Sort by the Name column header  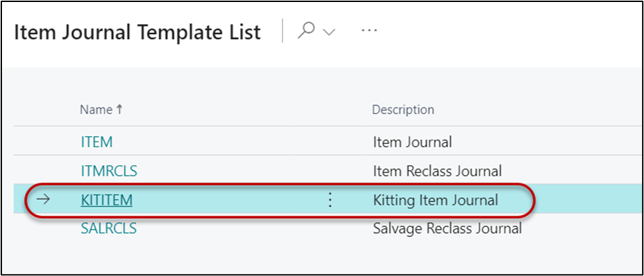pyautogui.click(x=96, y=110)
